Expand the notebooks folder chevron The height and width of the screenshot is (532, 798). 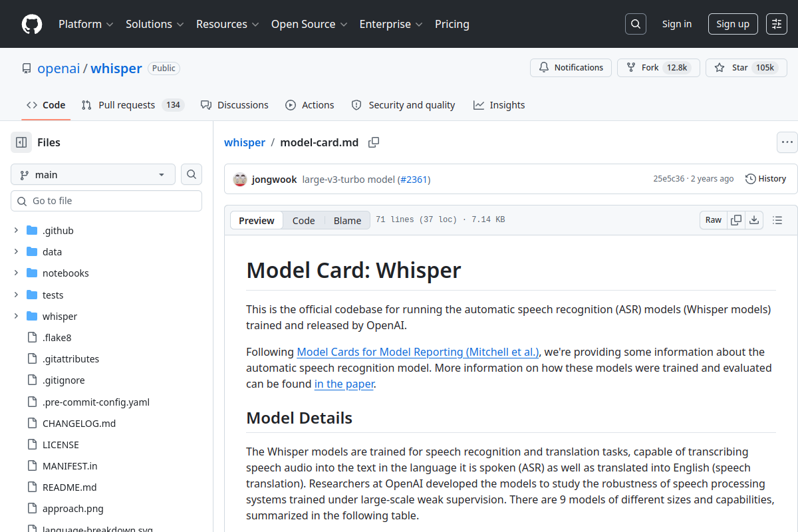[16, 273]
